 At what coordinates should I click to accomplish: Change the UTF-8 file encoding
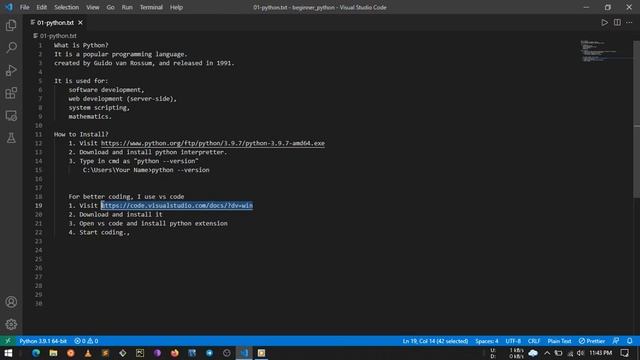pyautogui.click(x=513, y=341)
